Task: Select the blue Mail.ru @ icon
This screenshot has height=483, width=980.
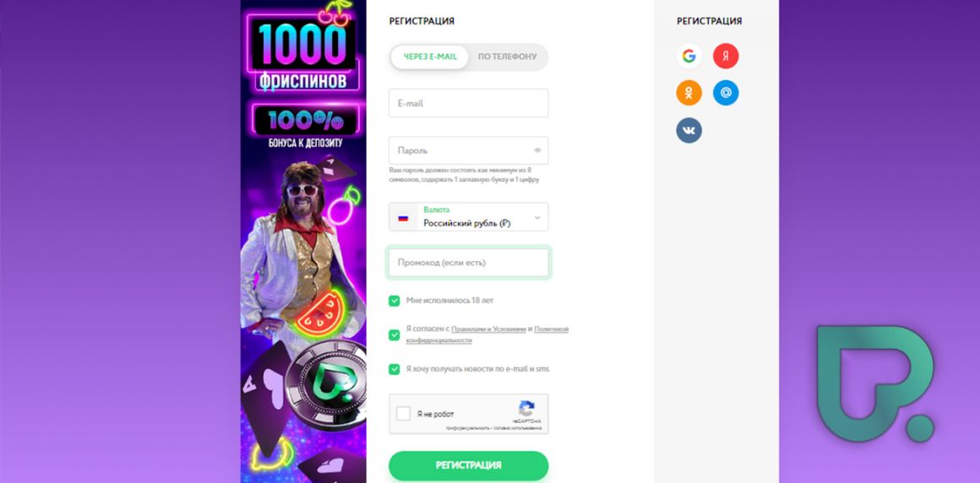Action: coord(726,93)
